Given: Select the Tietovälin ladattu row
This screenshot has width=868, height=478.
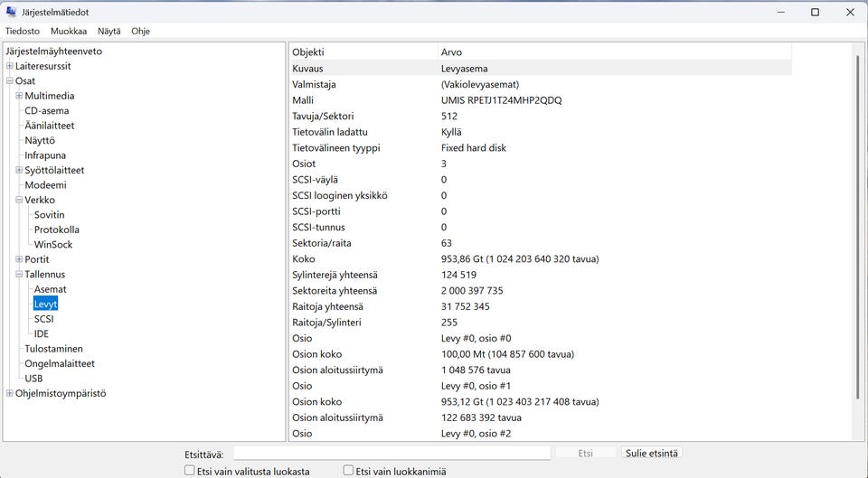Looking at the screenshot, I should point(541,132).
